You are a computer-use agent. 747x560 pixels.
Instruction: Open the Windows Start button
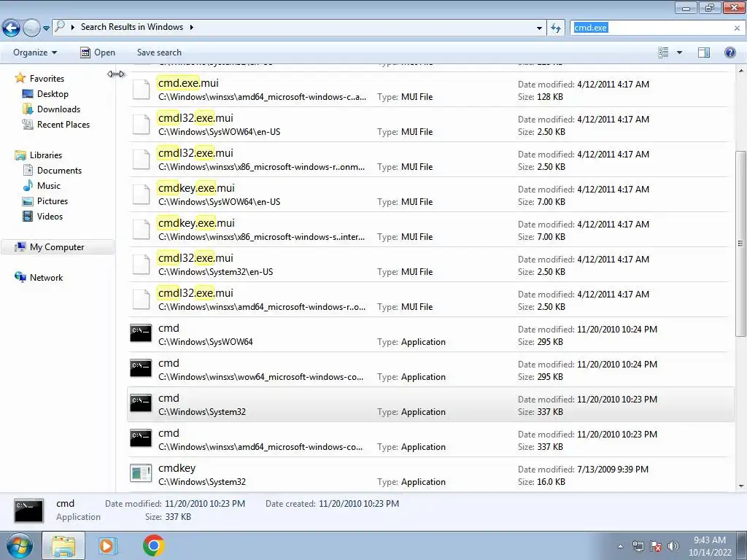click(x=20, y=545)
